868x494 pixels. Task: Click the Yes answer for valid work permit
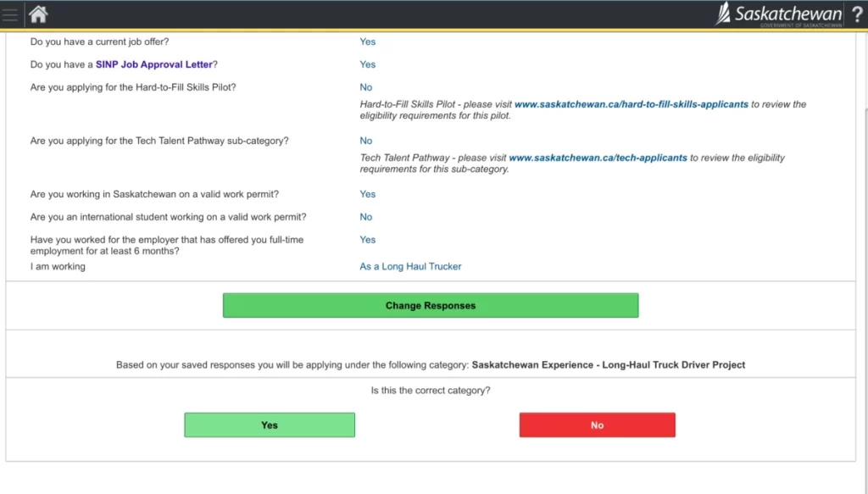pos(367,194)
